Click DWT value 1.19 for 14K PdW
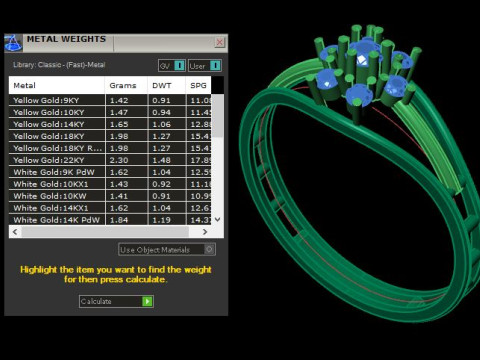The height and width of the screenshot is (360, 480). 161,220
